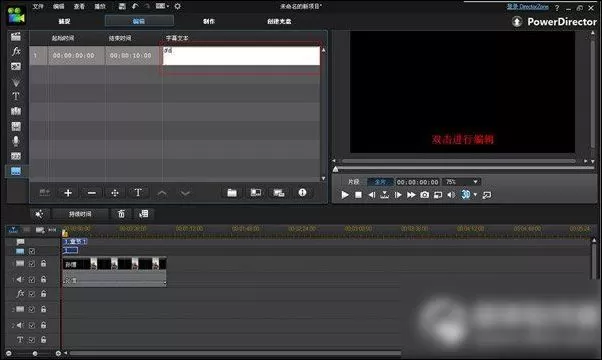Screen dimensions: 602x360
Task: Show subtitle info with the i icon
Action: pos(303,193)
